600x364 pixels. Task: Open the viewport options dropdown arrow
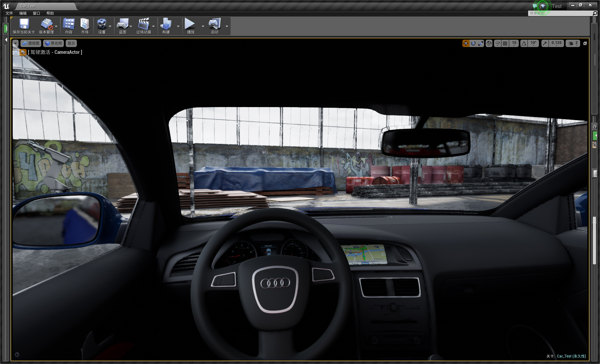click(15, 43)
